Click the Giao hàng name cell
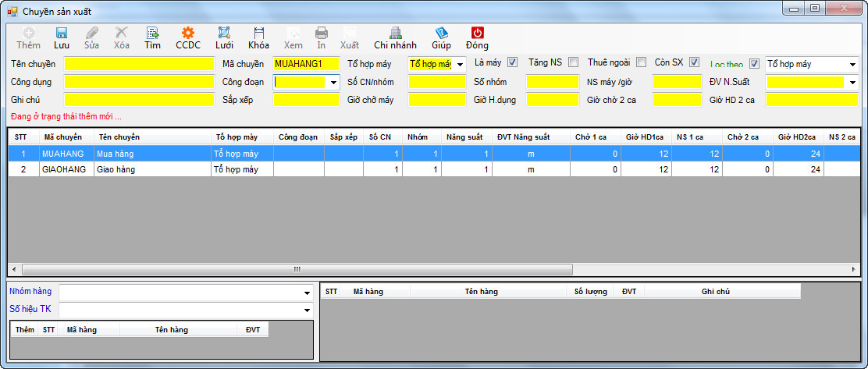The height and width of the screenshot is (369, 868). click(151, 169)
